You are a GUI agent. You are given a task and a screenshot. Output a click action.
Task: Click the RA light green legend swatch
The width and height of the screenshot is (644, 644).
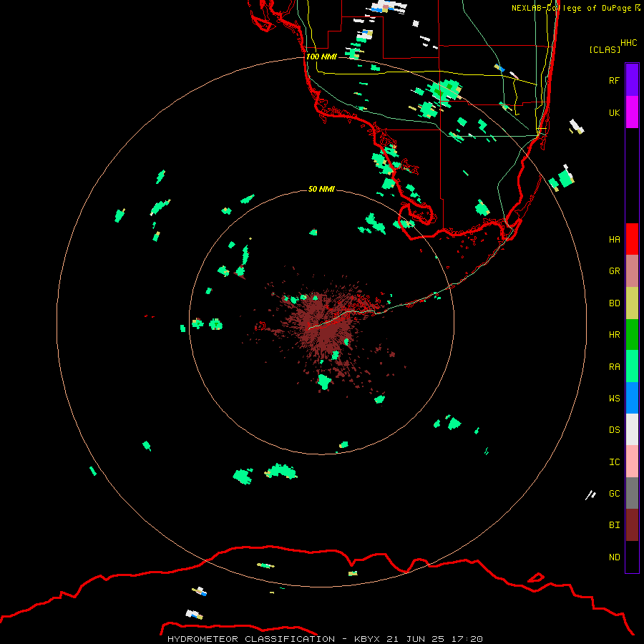click(632, 366)
